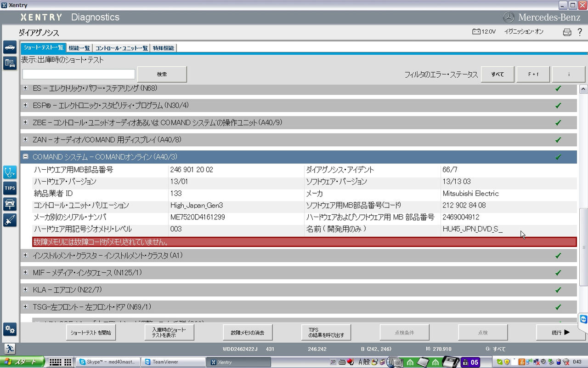Click the help question mark icon
Screen dimensions: 588x368
click(x=580, y=32)
